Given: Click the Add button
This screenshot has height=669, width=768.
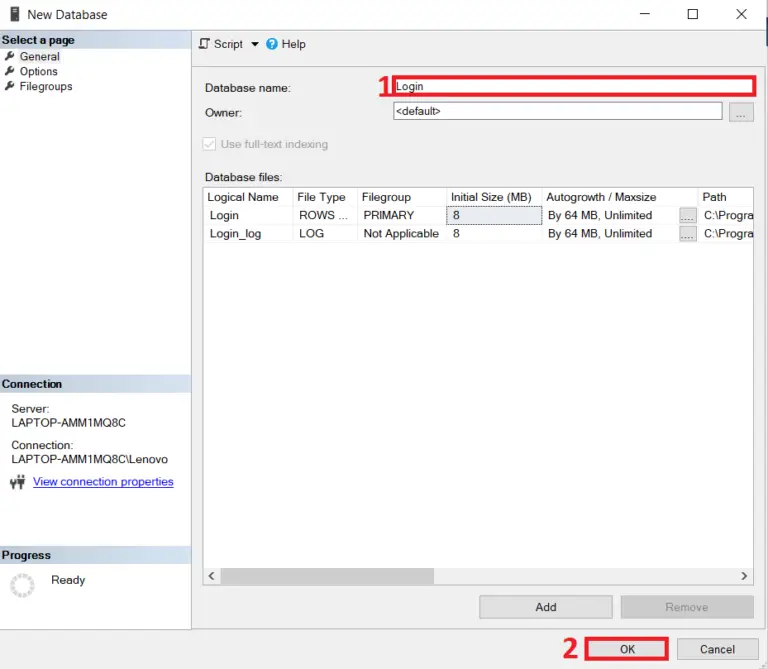Looking at the screenshot, I should [545, 607].
